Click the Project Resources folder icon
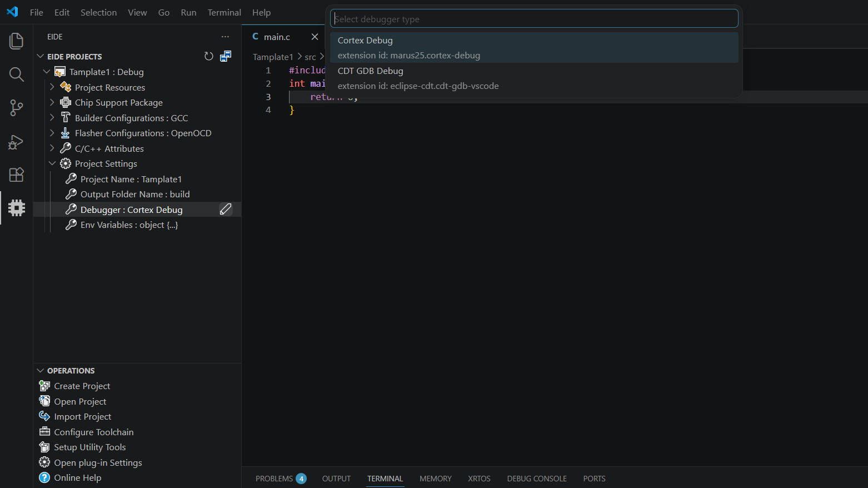Viewport: 868px width, 488px height. click(66, 87)
